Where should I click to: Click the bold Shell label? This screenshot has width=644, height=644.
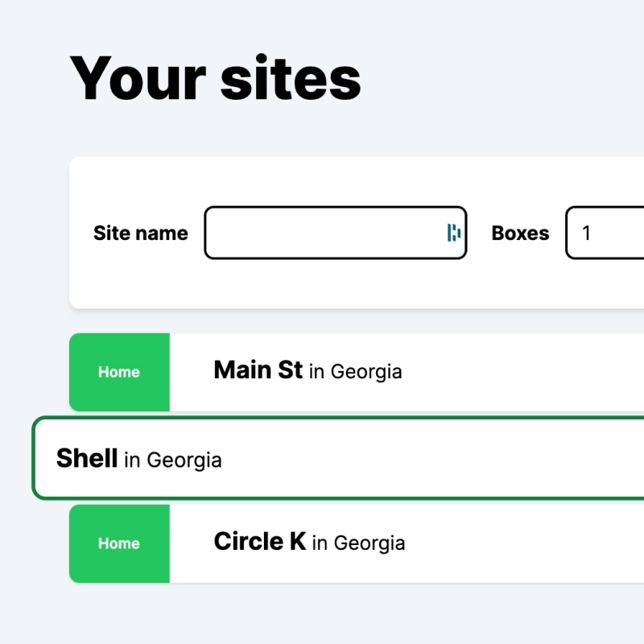(85, 458)
